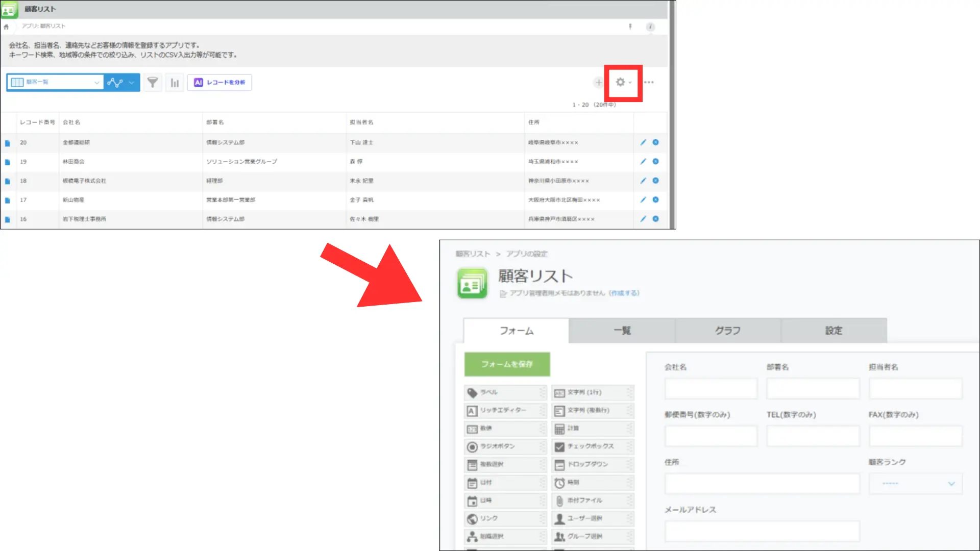Expand the 顧客一覧 view dropdown
This screenshot has width=980, height=551.
96,82
